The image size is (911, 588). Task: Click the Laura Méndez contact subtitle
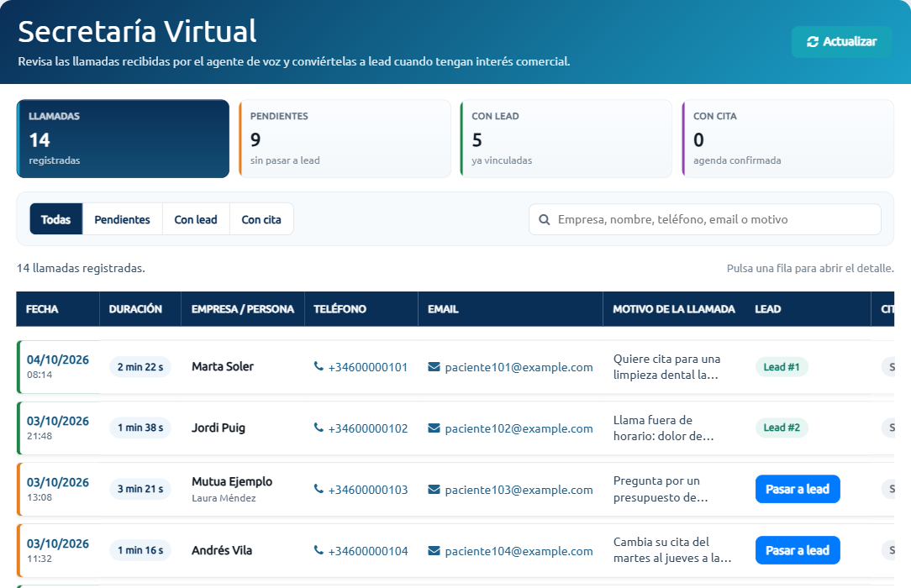(x=224, y=498)
